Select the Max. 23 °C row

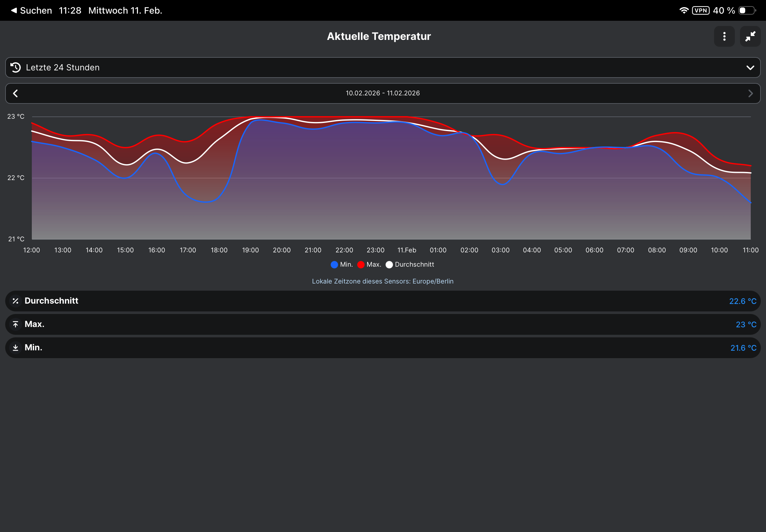[x=383, y=324]
